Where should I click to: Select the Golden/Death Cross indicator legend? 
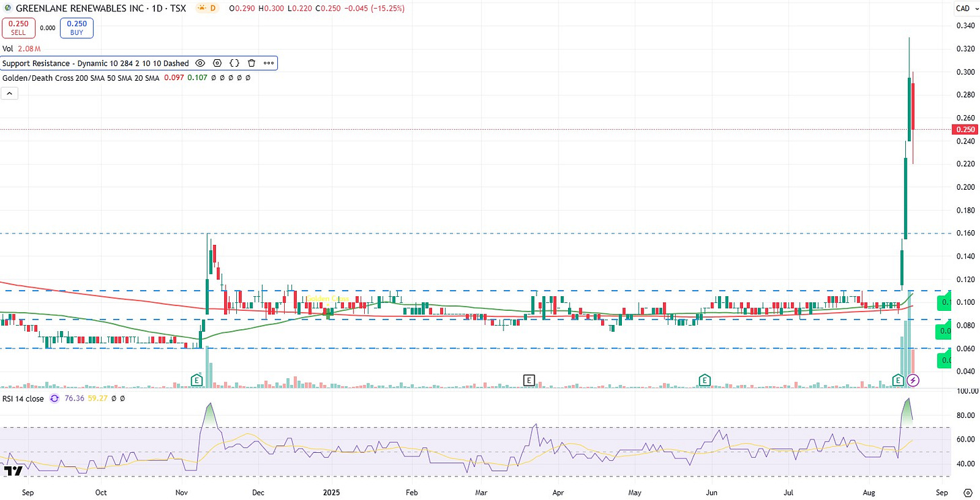(81, 78)
